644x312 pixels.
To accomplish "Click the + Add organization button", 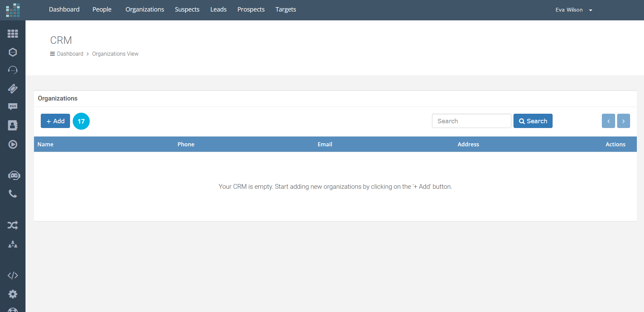I will pyautogui.click(x=55, y=121).
